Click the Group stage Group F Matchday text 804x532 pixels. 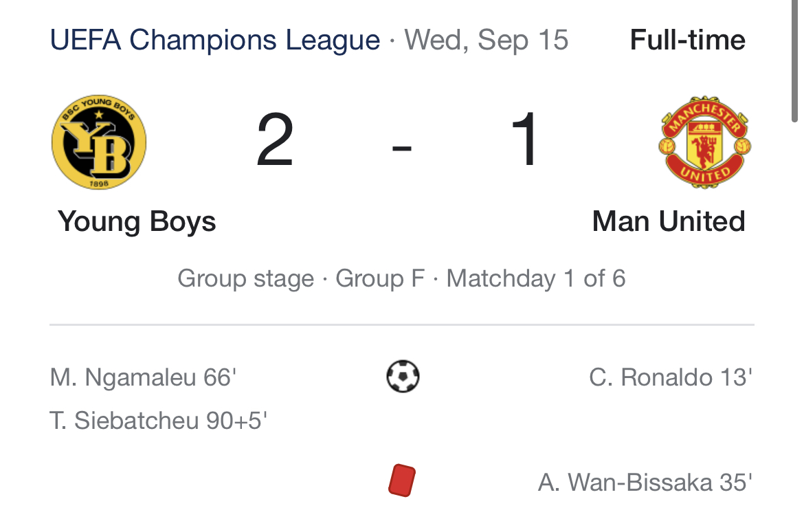[x=401, y=278]
